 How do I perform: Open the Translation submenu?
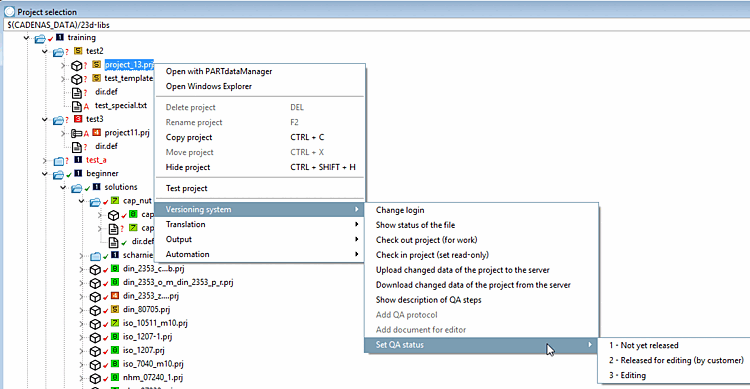point(260,224)
